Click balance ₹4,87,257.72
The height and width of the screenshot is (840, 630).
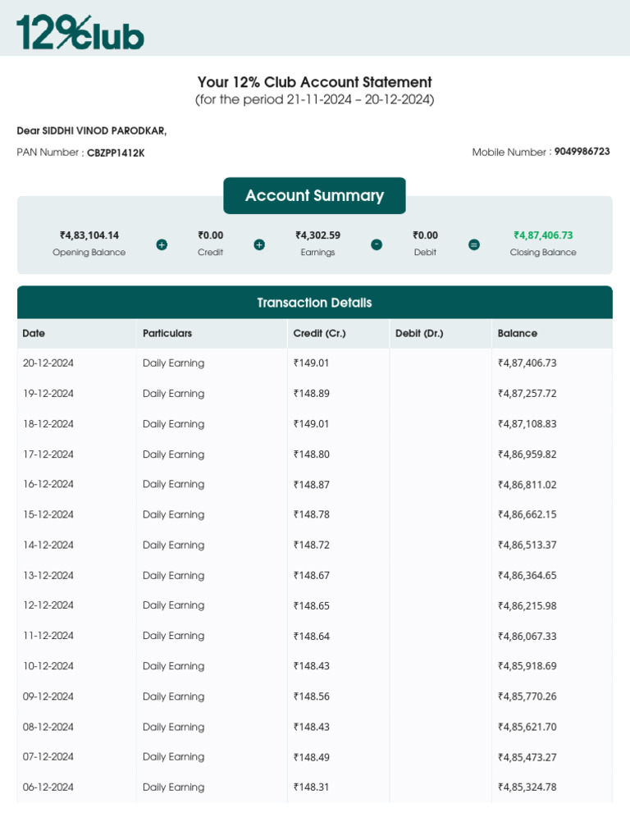(527, 393)
